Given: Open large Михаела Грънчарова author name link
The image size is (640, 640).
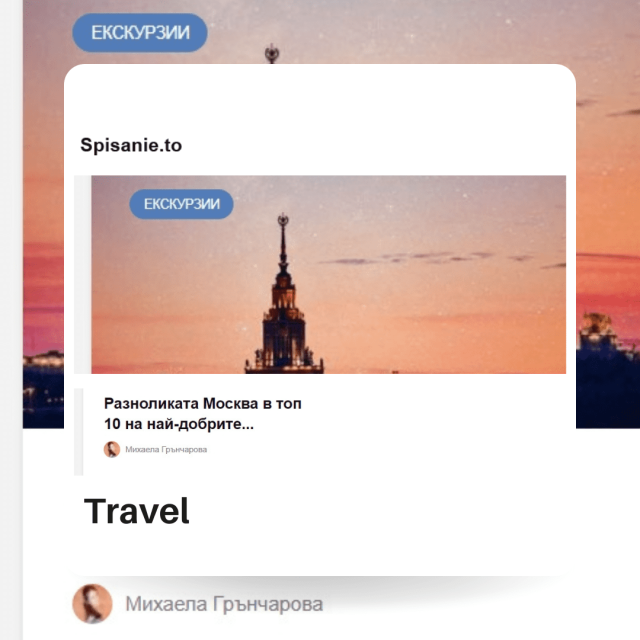Looking at the screenshot, I should point(224,604).
